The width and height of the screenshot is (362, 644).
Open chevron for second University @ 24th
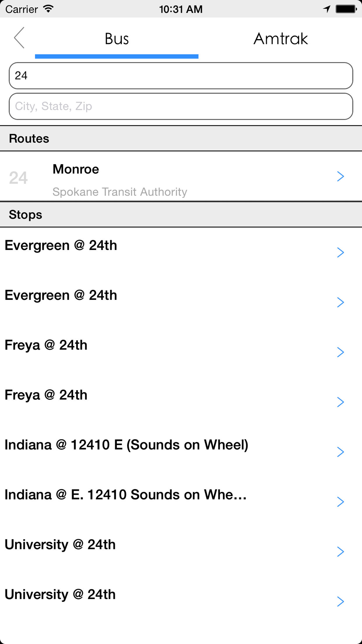pos(340,601)
